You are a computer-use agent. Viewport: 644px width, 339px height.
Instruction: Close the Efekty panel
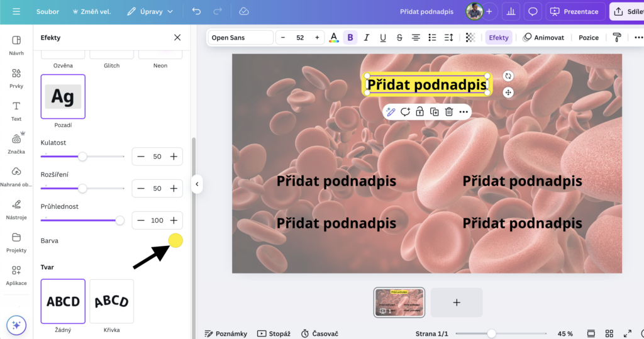click(177, 37)
